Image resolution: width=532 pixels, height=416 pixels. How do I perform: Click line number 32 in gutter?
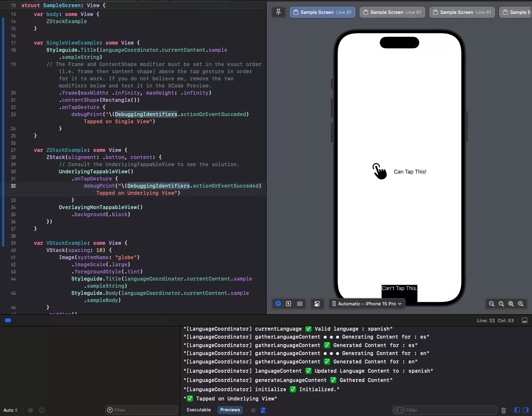(x=13, y=186)
